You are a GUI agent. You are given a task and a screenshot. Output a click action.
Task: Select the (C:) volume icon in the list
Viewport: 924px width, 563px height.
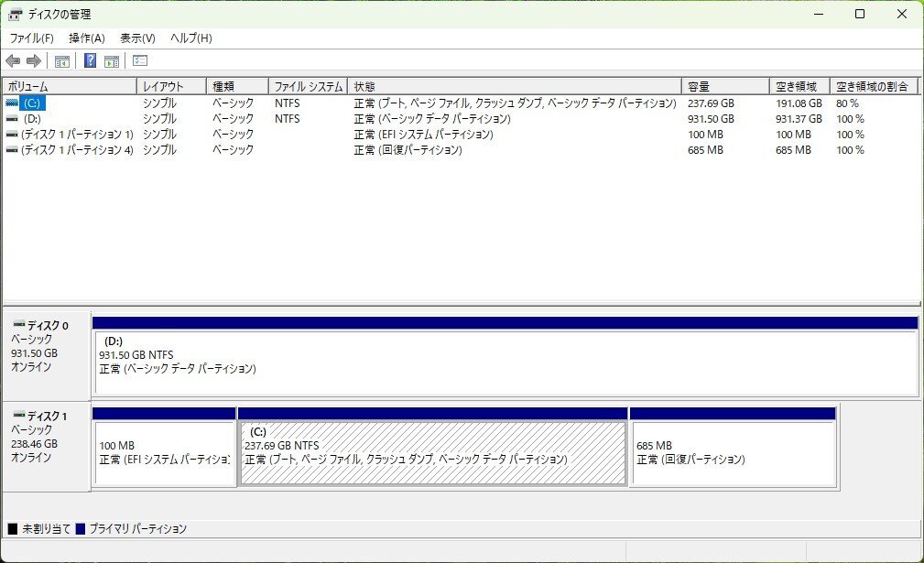[13, 103]
